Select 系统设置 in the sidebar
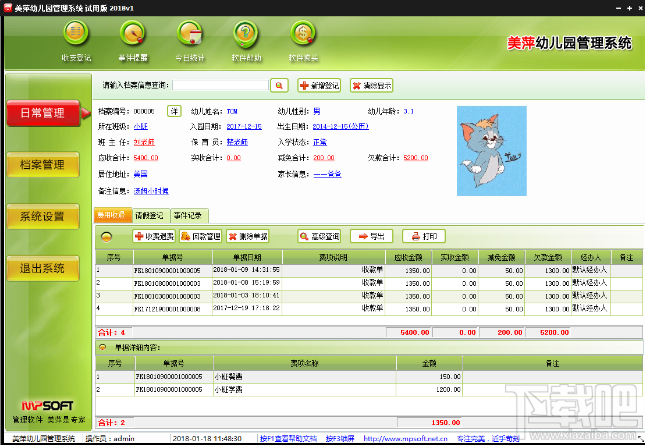Screen dimensions: 645x445 coord(43,216)
